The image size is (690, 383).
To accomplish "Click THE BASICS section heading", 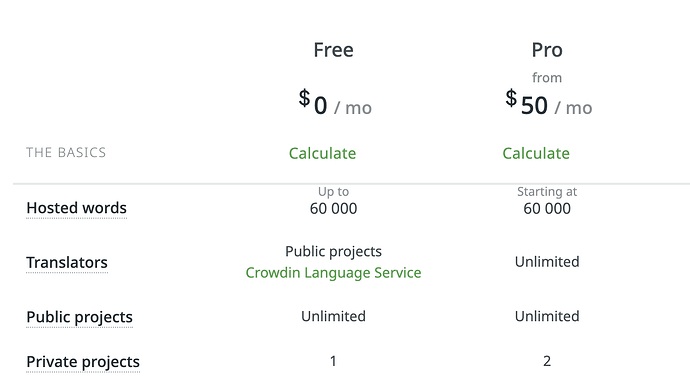I will click(x=66, y=152).
